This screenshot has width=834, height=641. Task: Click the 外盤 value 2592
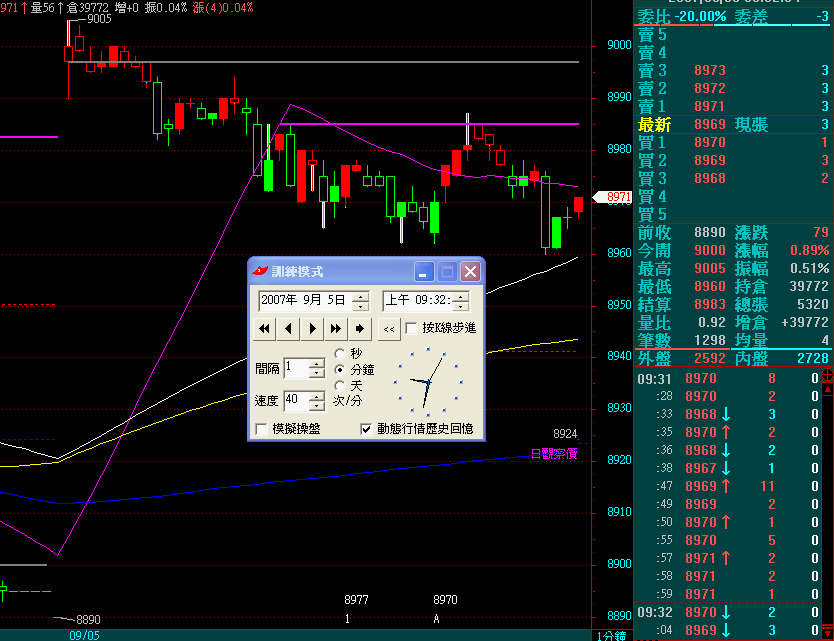point(710,359)
